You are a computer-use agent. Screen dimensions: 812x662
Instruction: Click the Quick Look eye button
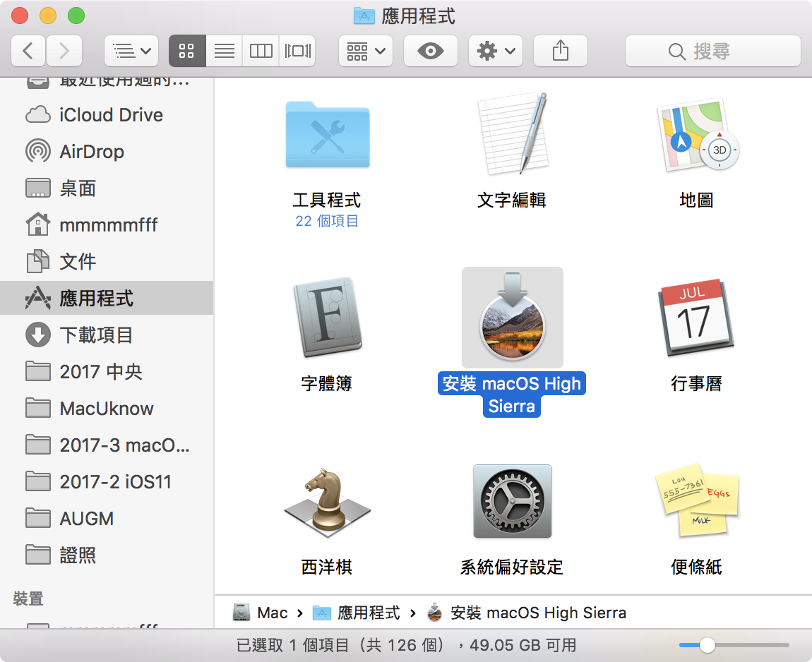(x=430, y=51)
